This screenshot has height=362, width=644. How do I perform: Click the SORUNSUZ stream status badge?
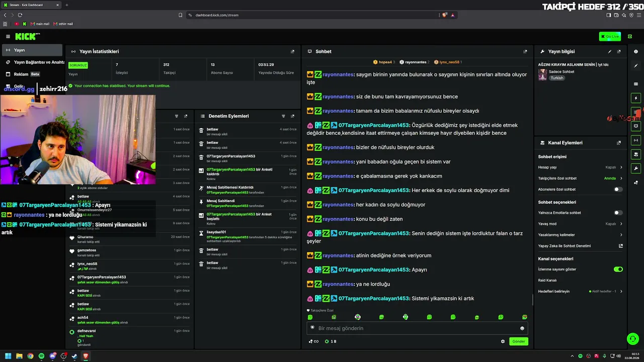tap(78, 65)
